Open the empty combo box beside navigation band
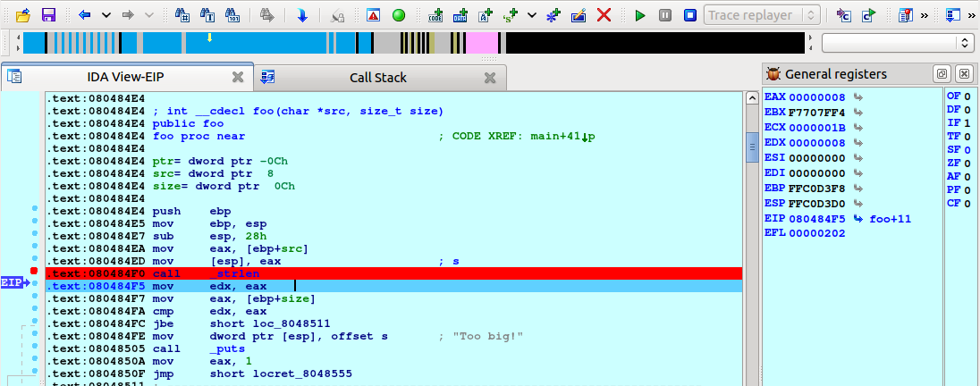 coord(897,42)
